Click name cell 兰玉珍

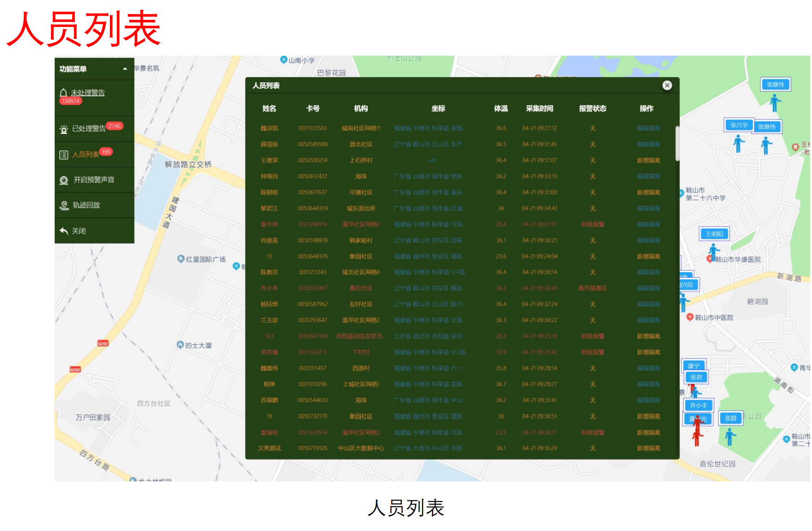tap(269, 320)
